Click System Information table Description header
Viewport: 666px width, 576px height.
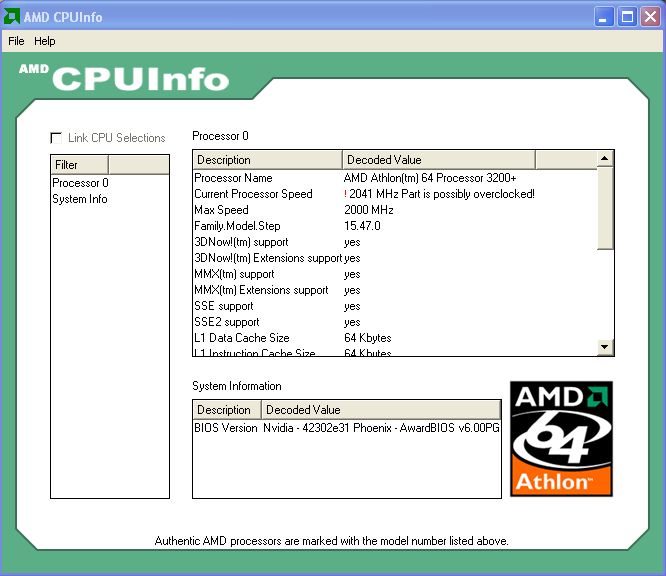(x=227, y=410)
